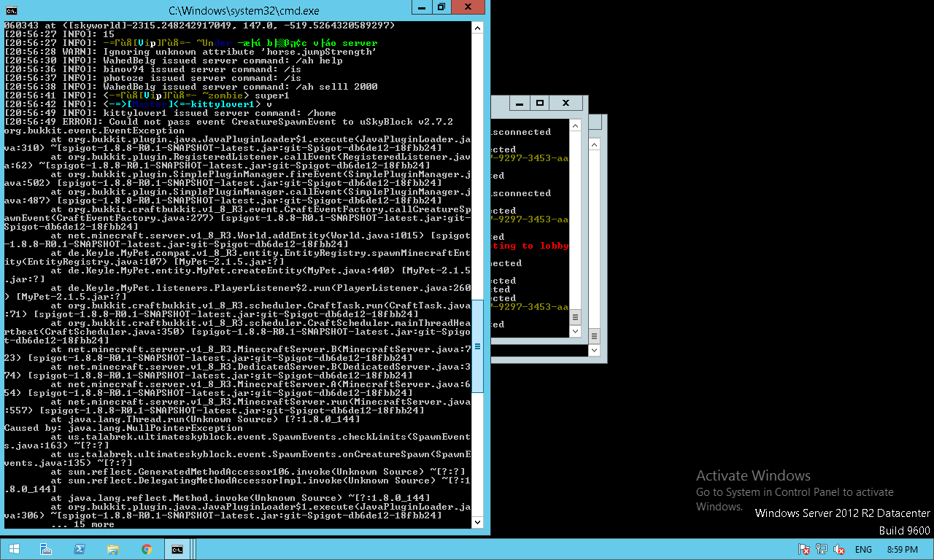
Task: Click scroll up arrow in second console window
Action: pyautogui.click(x=575, y=126)
